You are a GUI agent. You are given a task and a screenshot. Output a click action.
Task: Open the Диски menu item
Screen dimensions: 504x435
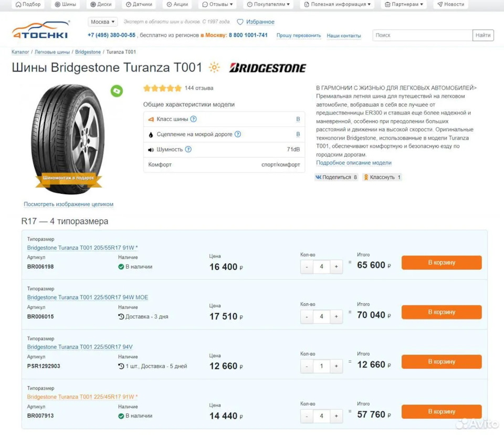(101, 4)
